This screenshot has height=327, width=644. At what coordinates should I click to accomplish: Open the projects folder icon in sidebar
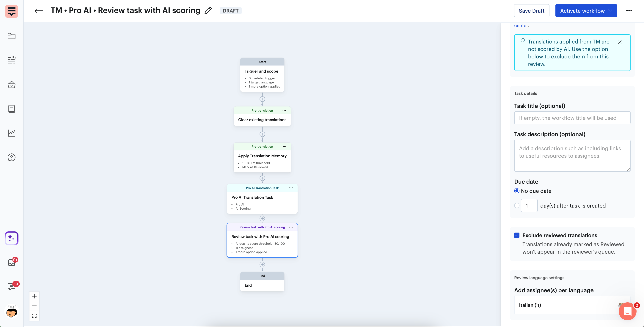[x=12, y=36]
